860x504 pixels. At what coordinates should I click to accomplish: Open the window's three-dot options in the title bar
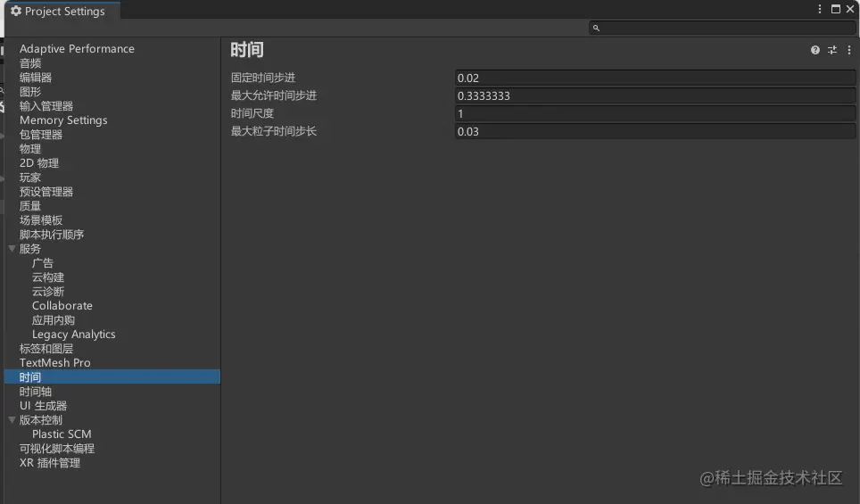820,9
